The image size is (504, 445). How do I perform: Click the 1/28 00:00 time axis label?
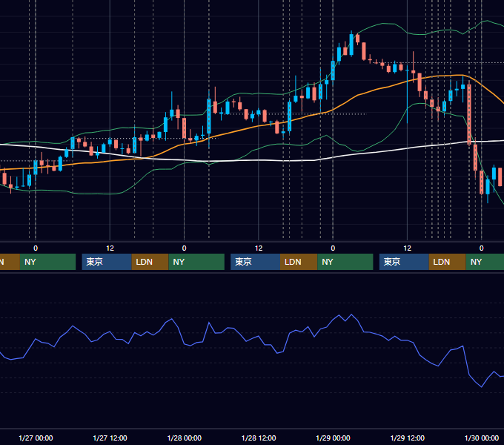pos(184,438)
